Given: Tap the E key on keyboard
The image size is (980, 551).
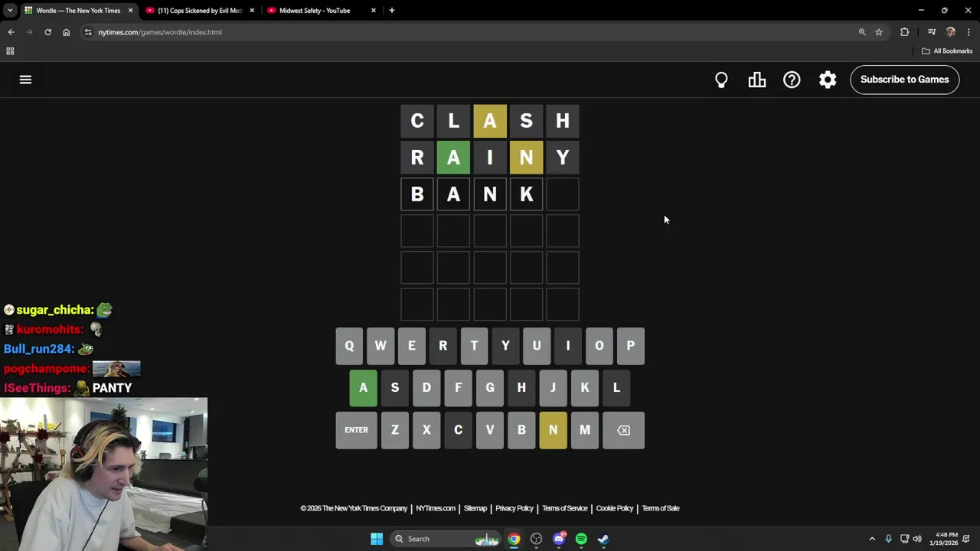Looking at the screenshot, I should 411,346.
